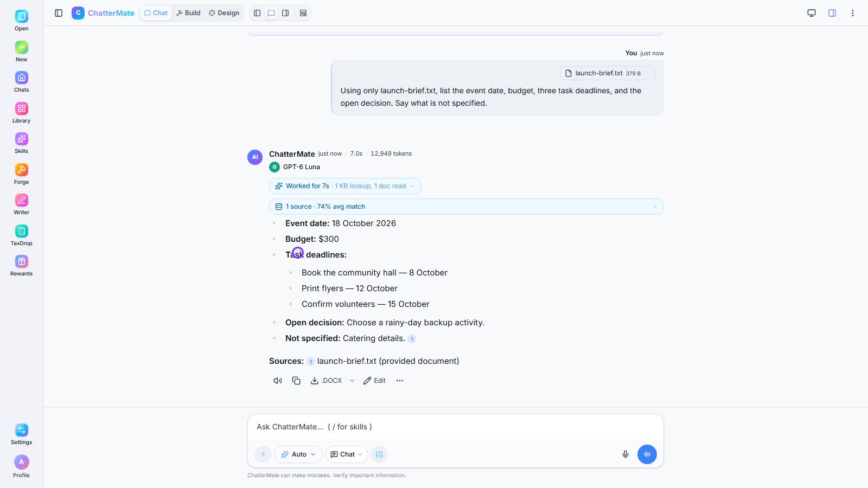Click the microphone dictation icon
The image size is (868, 488).
pos(626,454)
